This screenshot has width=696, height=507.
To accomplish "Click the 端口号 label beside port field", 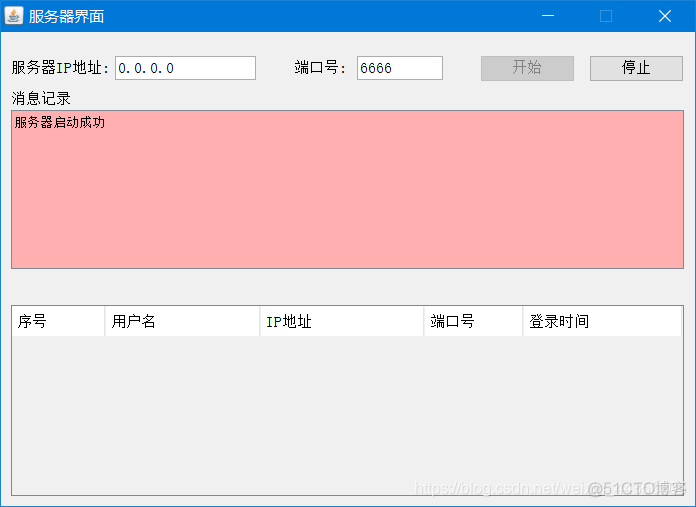I will click(320, 68).
